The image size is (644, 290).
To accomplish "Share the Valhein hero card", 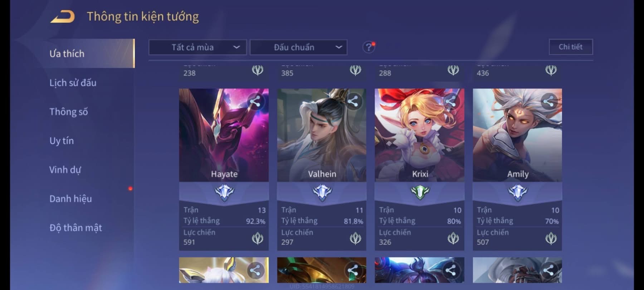I will 353,102.
